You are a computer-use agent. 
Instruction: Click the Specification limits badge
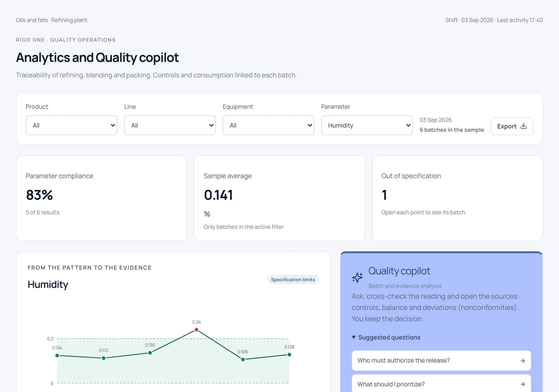click(x=293, y=280)
